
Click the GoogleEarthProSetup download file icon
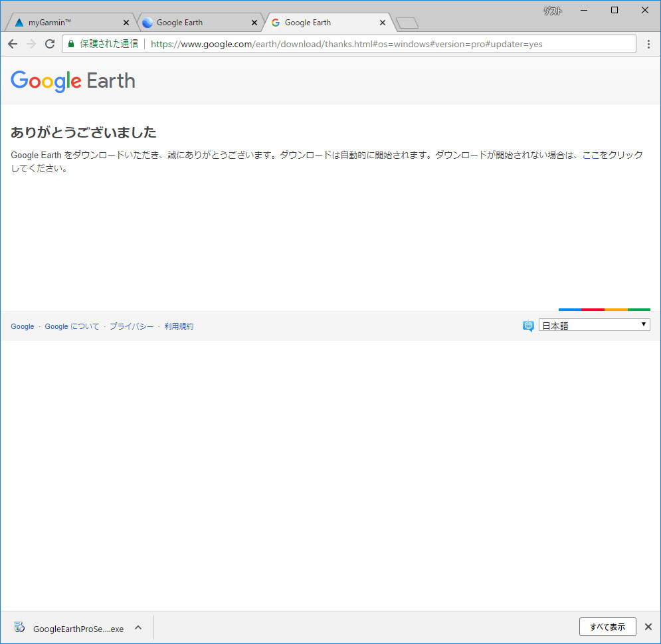tap(19, 627)
